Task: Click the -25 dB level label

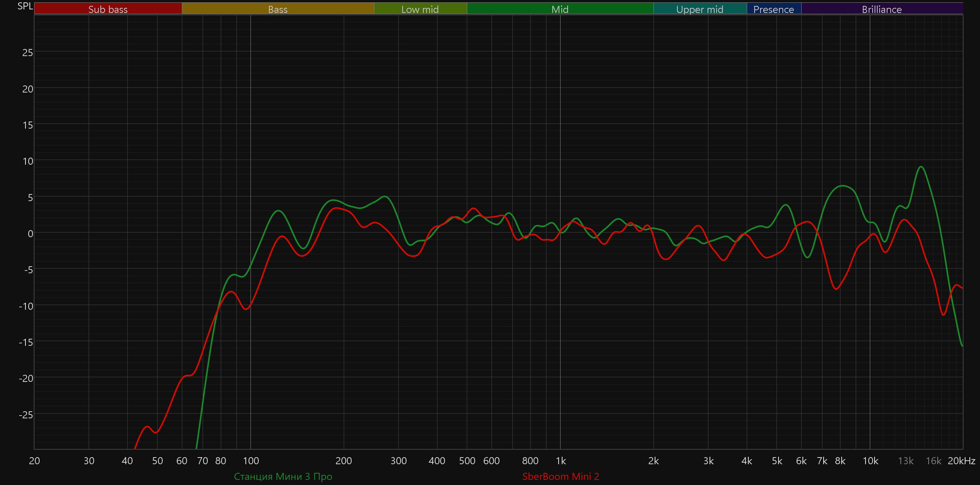Action: click(26, 415)
